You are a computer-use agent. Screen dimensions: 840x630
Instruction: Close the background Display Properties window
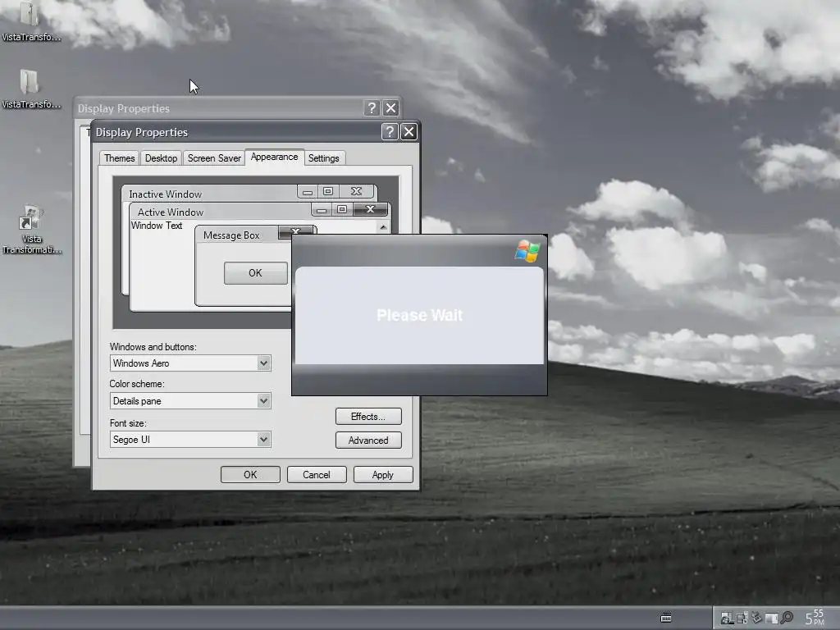(x=391, y=108)
